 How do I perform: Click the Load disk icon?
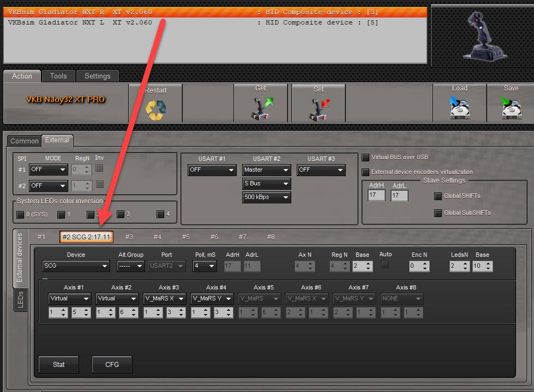(x=459, y=107)
